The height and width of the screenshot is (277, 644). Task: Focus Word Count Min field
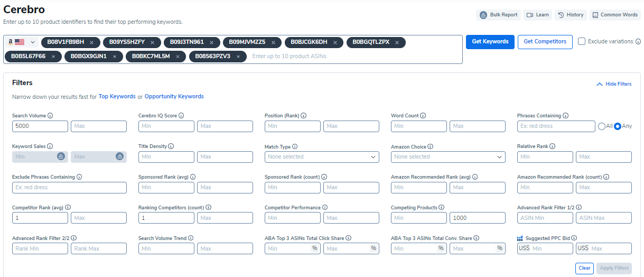pyautogui.click(x=419, y=126)
